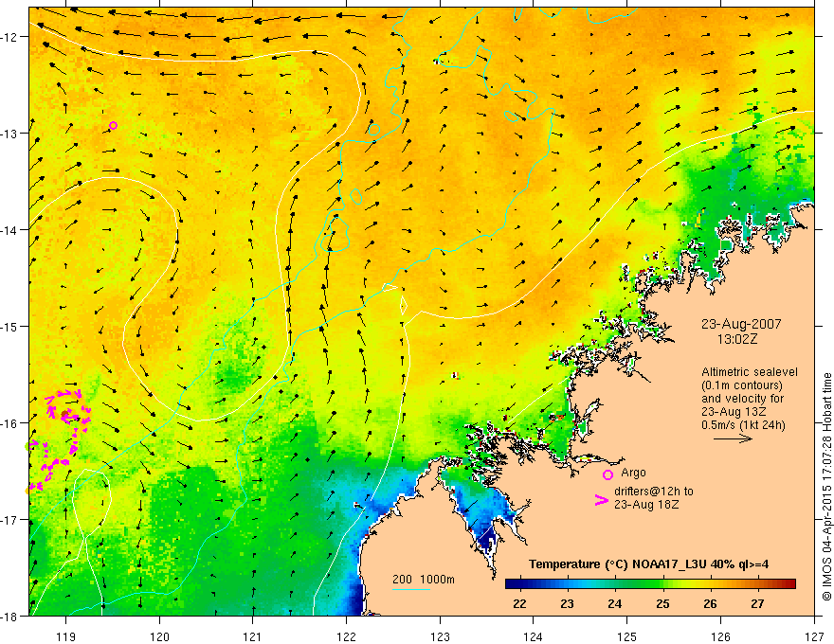Click the magenta Argo float circle on the map
834x644 pixels.
[114, 126]
